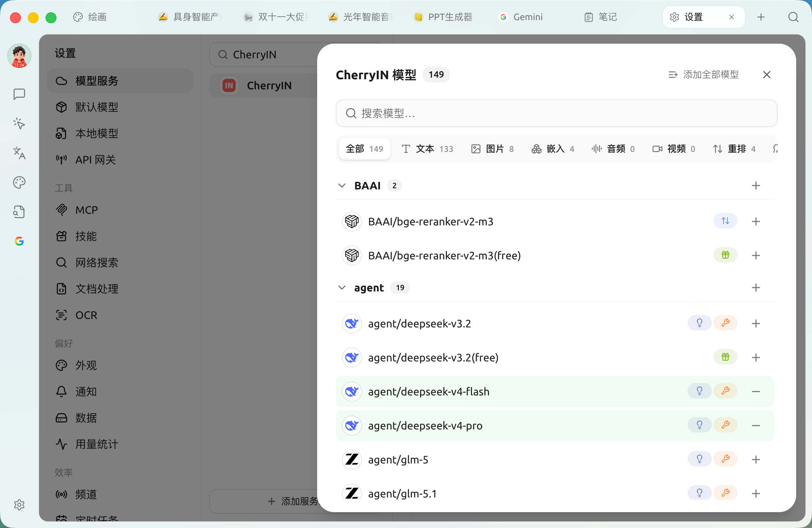Click the user avatar in the sidebar
Viewport: 812px width, 528px height.
pos(19,56)
